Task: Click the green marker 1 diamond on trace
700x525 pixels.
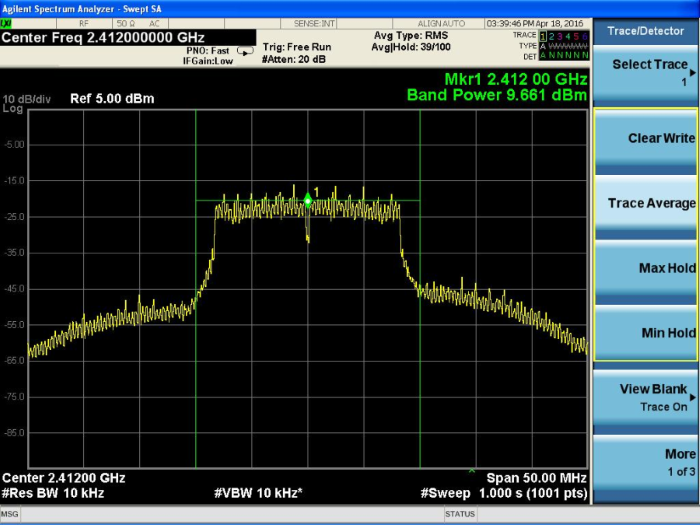Action: 308,200
